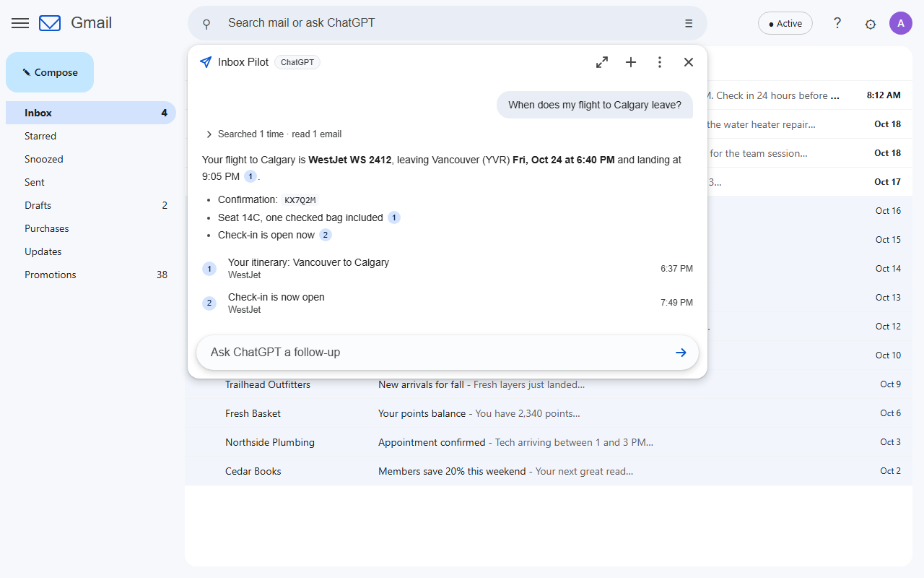This screenshot has width=924, height=578.
Task: Click the Inbox Pilot paper plane icon
Action: click(x=206, y=62)
